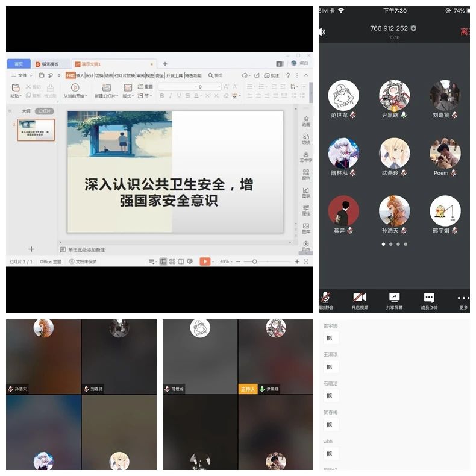
Task: Open the 图库 image library icon
Action: (x=306, y=228)
